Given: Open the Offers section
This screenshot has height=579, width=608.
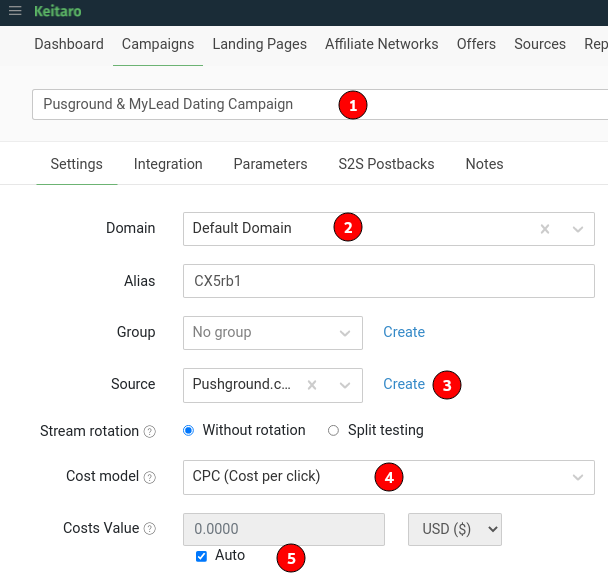Looking at the screenshot, I should pyautogui.click(x=476, y=44).
